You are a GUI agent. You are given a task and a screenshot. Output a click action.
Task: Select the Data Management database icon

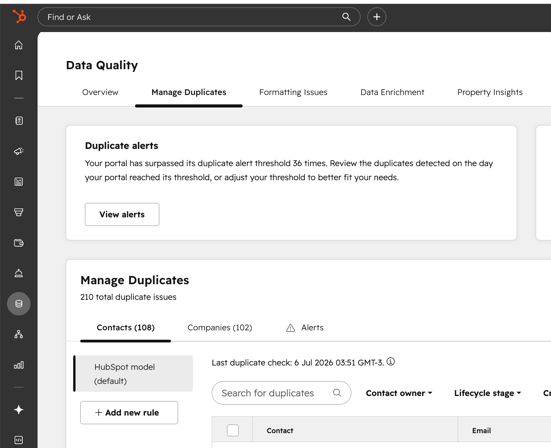19,304
